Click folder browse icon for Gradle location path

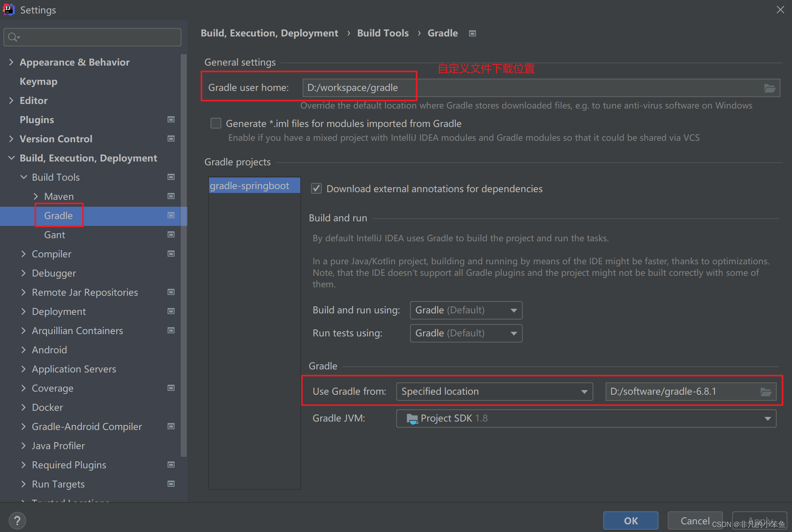[766, 392]
